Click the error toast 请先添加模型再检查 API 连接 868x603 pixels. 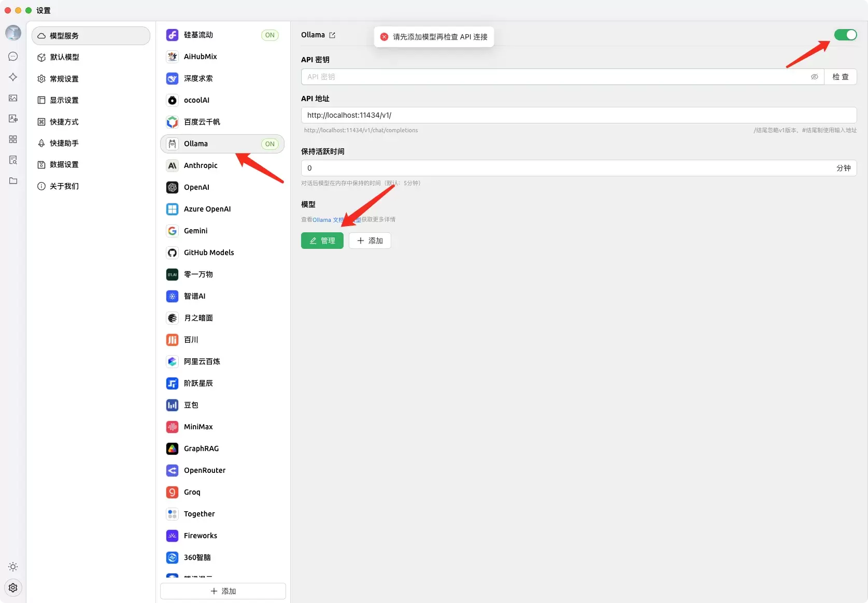click(434, 37)
